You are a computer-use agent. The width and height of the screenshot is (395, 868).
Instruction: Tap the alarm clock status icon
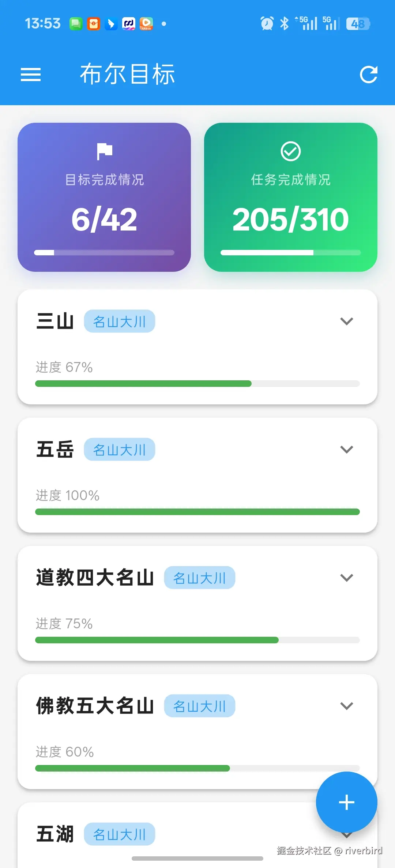[267, 23]
